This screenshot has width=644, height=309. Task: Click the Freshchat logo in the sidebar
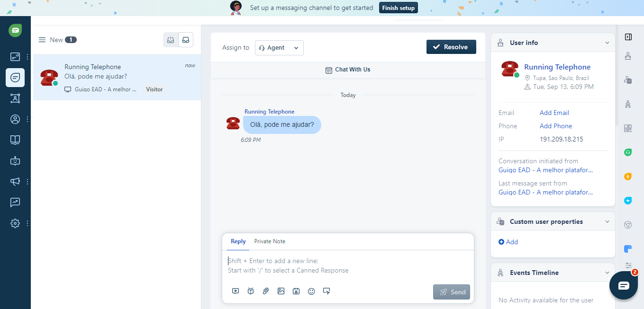(15, 30)
